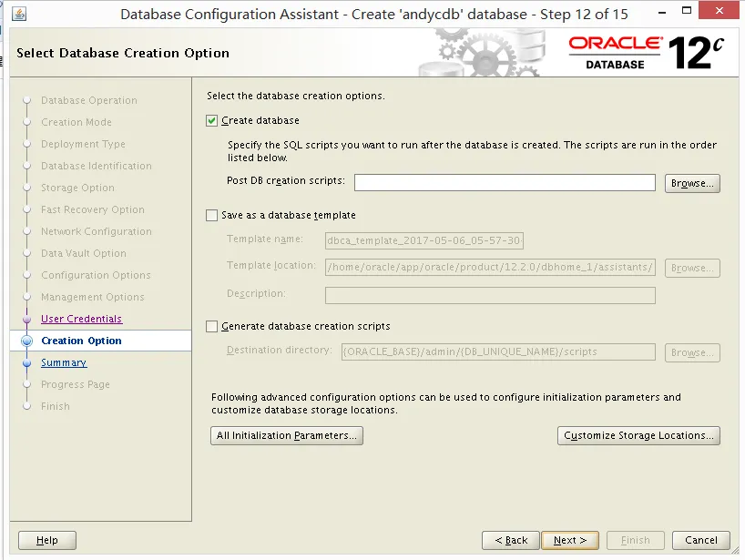Viewport: 745px width, 560px height.
Task: Click the Configuration Options step
Action: coord(96,275)
